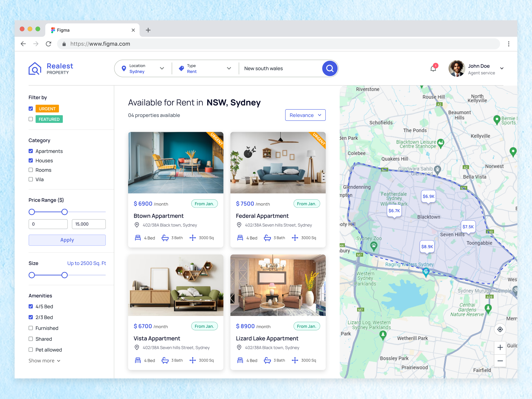Viewport: 532px width, 399px height.
Task: Zoom in on the map
Action: (500, 348)
